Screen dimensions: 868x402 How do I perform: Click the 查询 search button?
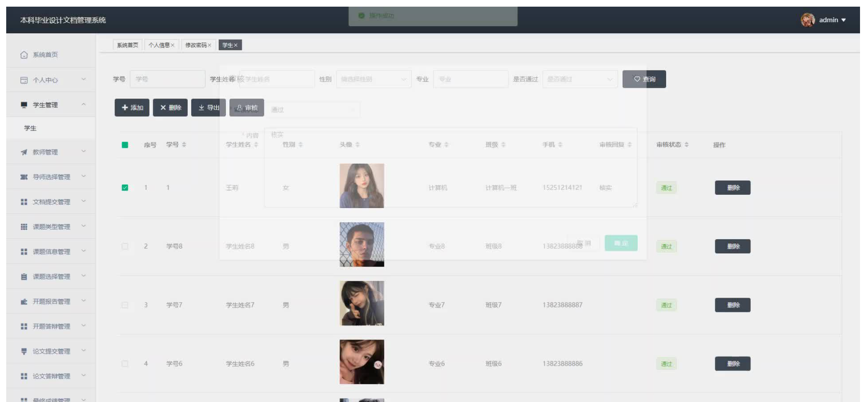[x=644, y=79]
